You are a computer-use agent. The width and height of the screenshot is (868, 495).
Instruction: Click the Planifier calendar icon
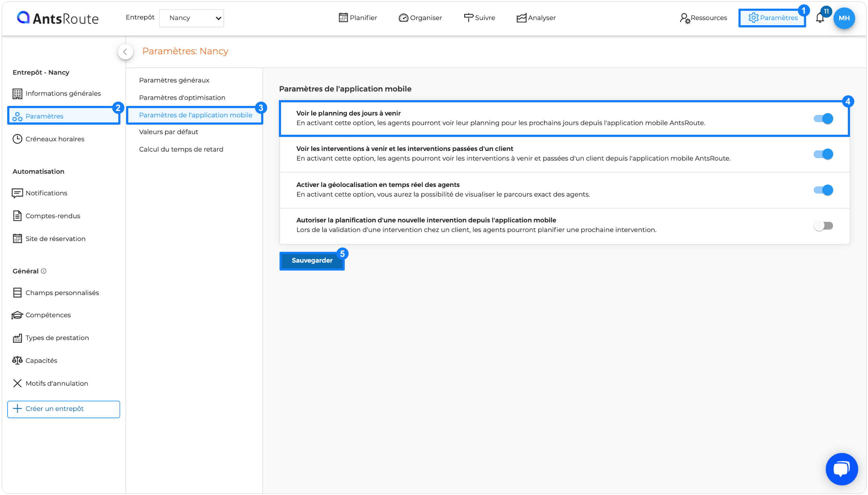343,18
